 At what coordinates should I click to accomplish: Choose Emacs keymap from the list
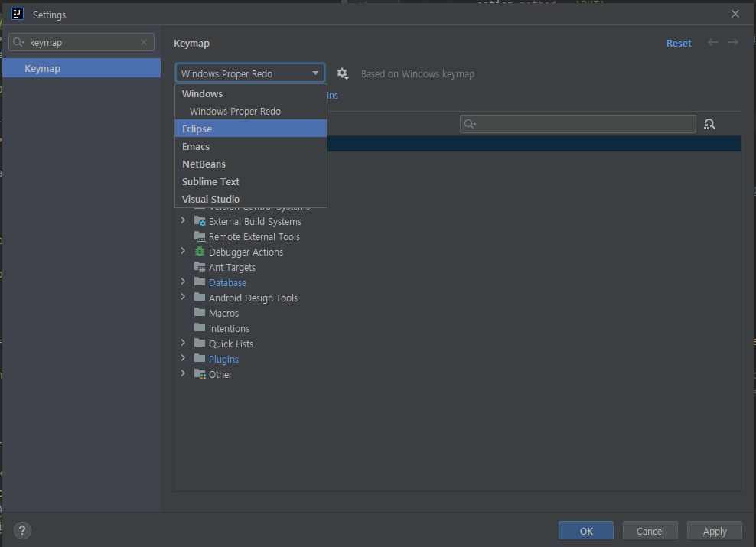(x=251, y=146)
